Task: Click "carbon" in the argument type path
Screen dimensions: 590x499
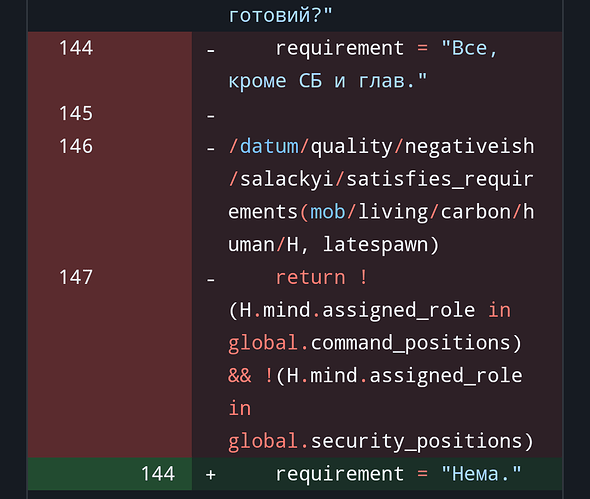Action: click(475, 211)
